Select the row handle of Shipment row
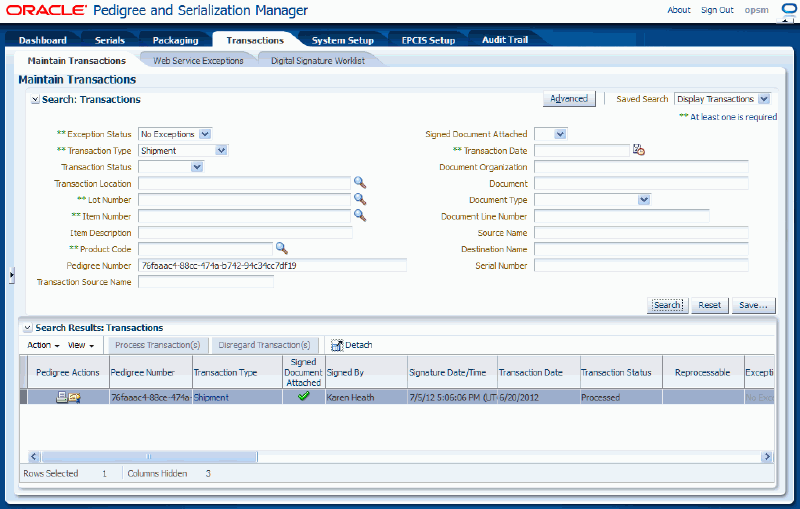Image resolution: width=800 pixels, height=509 pixels. [x=23, y=397]
